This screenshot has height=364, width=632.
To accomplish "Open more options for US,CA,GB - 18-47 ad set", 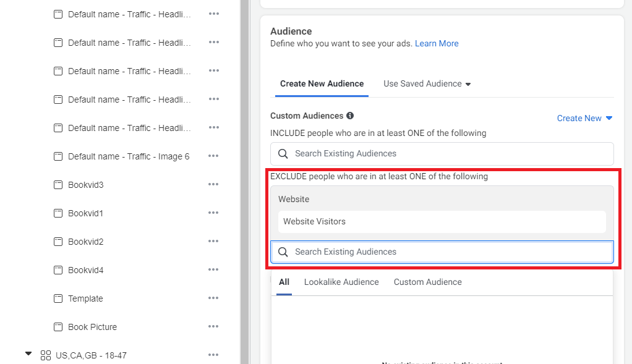I will click(213, 355).
